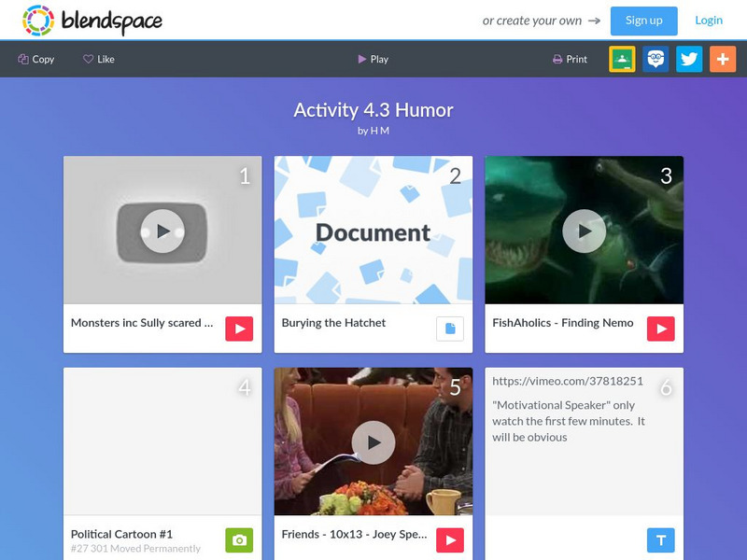Click the Sign up button

click(643, 21)
